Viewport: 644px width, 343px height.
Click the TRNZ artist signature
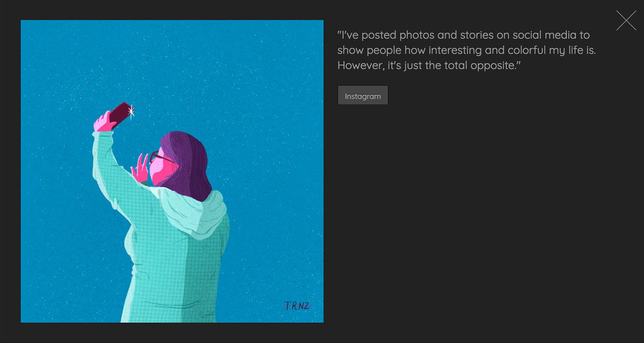coord(297,306)
